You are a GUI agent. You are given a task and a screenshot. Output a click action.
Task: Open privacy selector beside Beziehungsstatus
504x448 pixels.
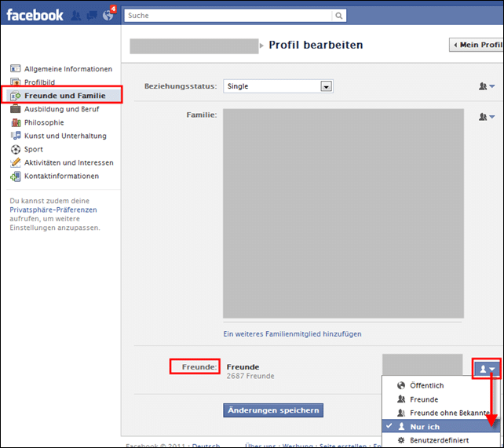487,86
